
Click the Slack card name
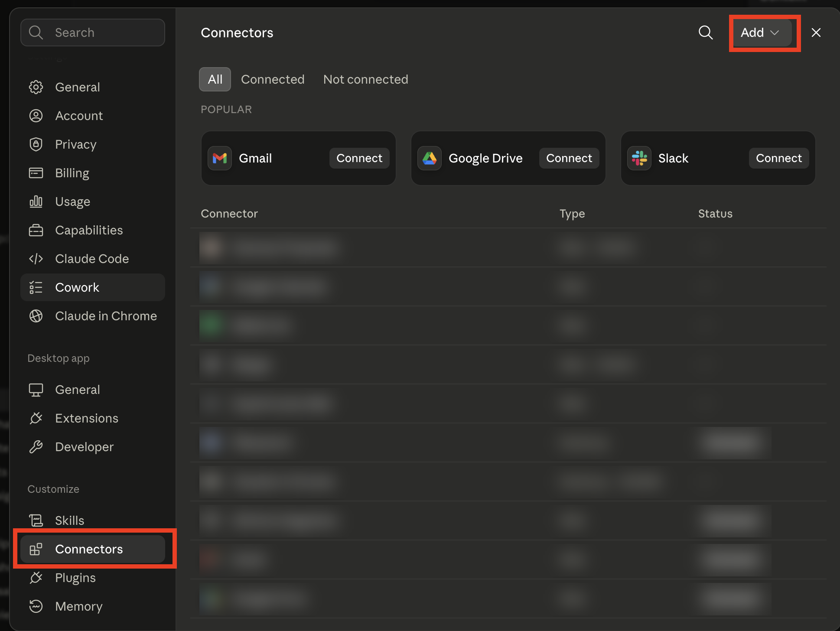coord(673,158)
